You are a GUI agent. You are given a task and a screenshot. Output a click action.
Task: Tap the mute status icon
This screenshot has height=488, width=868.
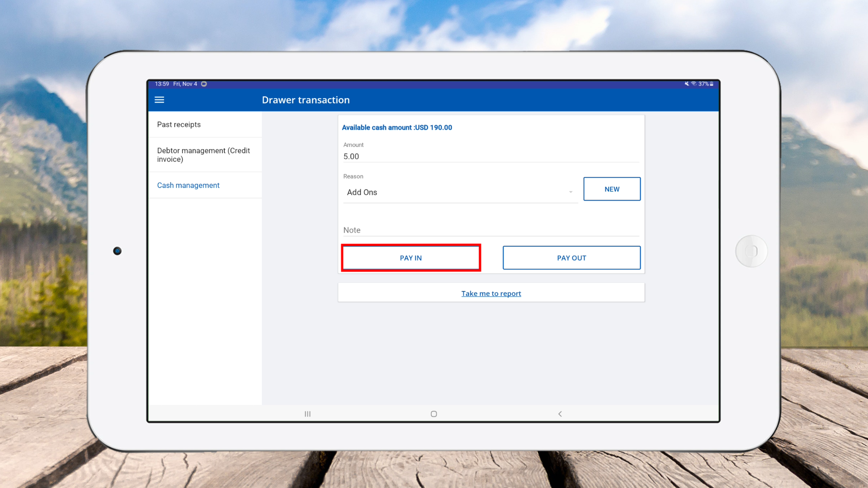pyautogui.click(x=686, y=84)
